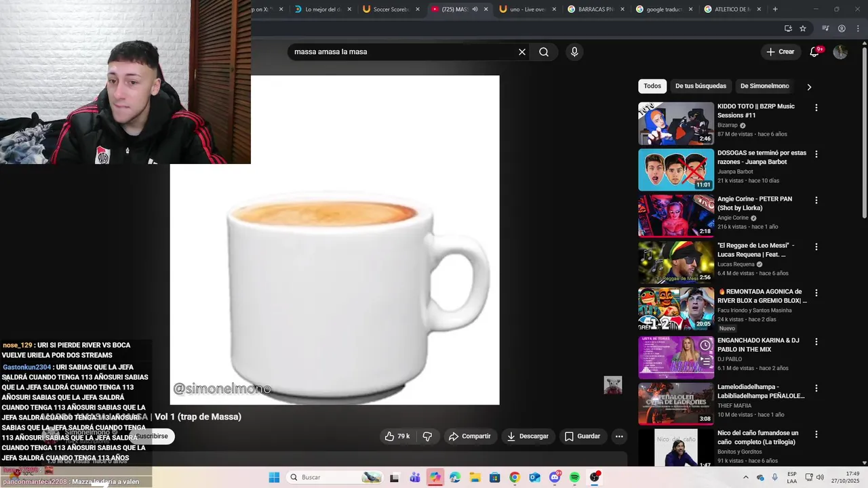Click the Crear button
The image size is (868, 488).
[780, 52]
